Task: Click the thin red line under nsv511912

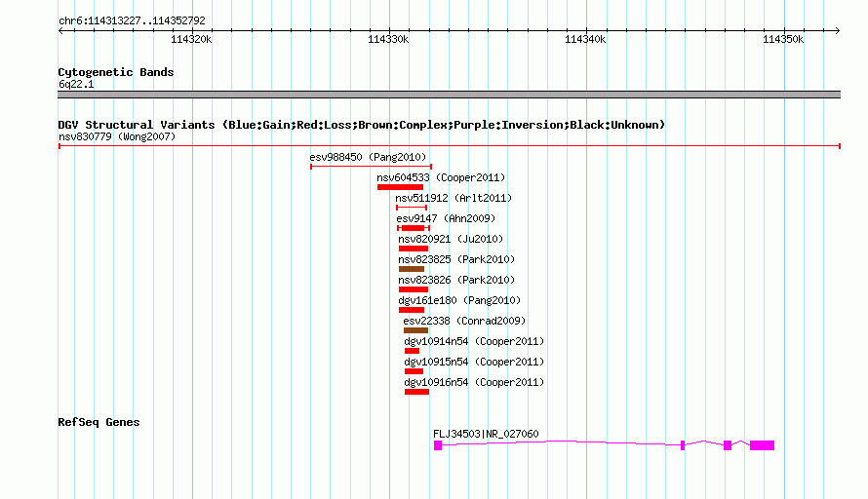Action: click(x=412, y=208)
